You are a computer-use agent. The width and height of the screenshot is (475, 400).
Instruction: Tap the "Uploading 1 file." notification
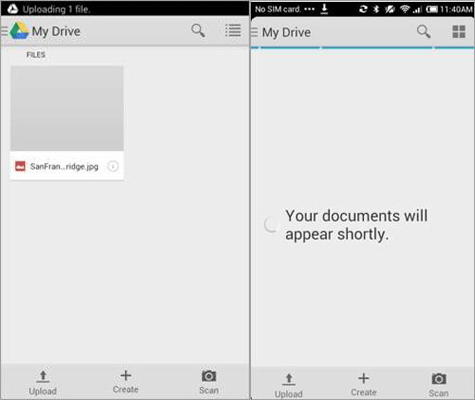point(49,9)
